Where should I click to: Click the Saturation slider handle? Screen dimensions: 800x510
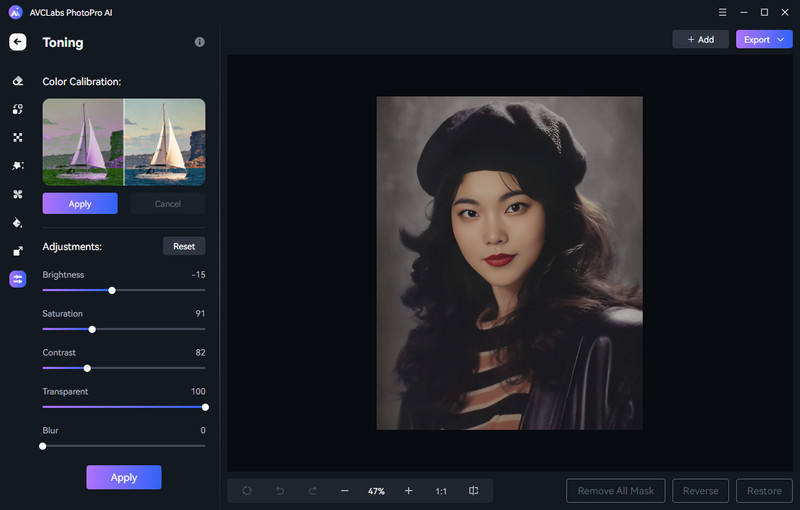92,329
